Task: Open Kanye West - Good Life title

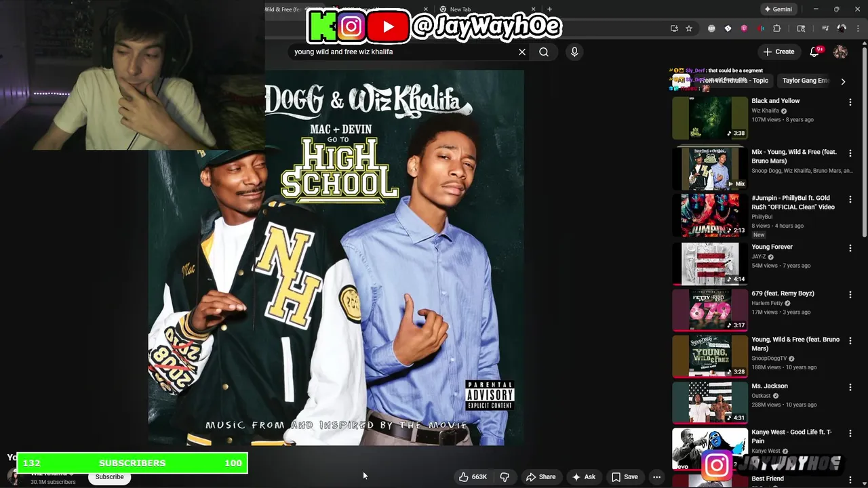Action: point(791,436)
